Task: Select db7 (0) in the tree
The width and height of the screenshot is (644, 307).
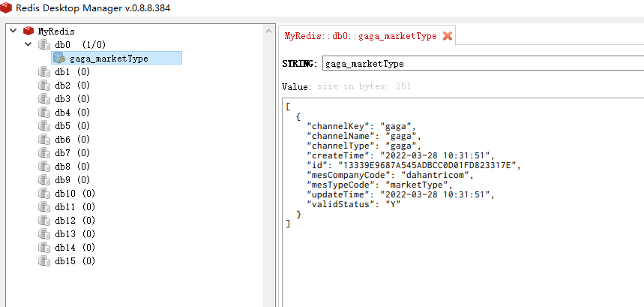Action: 72,153
